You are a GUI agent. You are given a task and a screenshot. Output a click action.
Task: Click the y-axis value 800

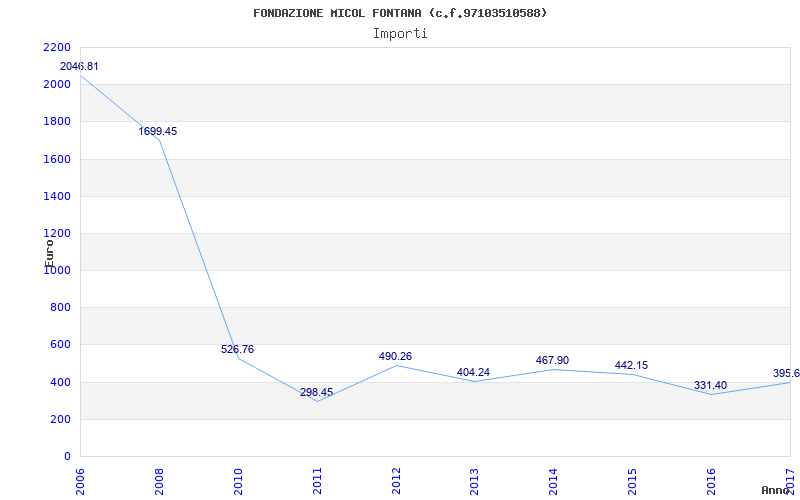[x=60, y=308]
